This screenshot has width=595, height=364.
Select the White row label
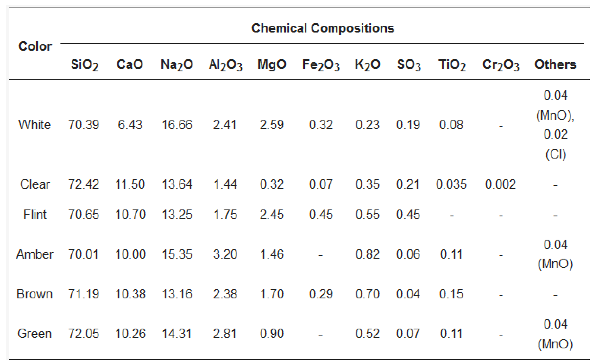(x=35, y=125)
